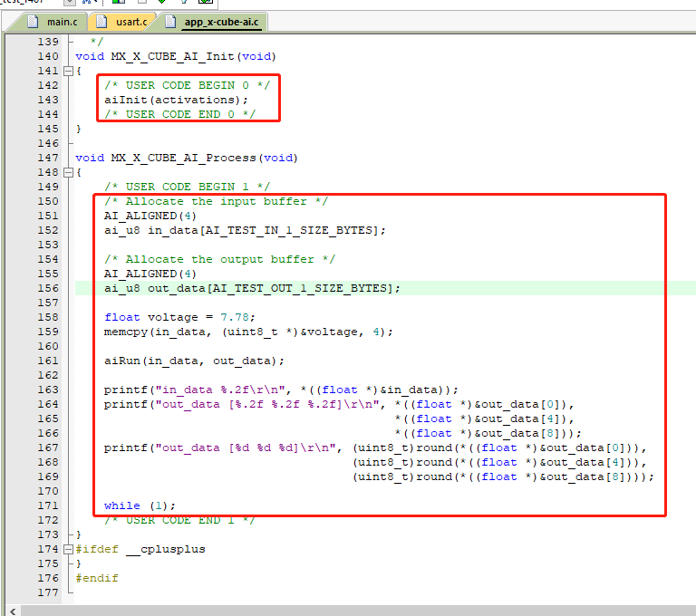Click the AI_ALIGNED(4) on line 155
The height and width of the screenshot is (616, 696).
150,274
